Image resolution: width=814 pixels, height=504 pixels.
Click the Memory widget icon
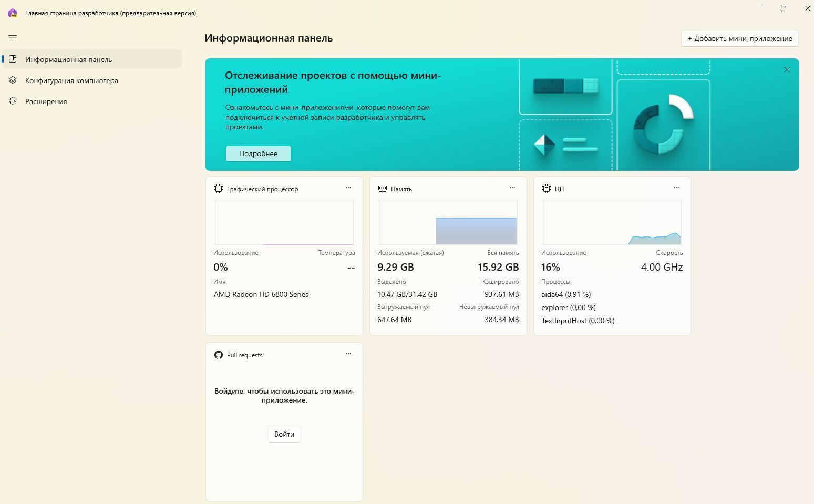[x=383, y=189]
